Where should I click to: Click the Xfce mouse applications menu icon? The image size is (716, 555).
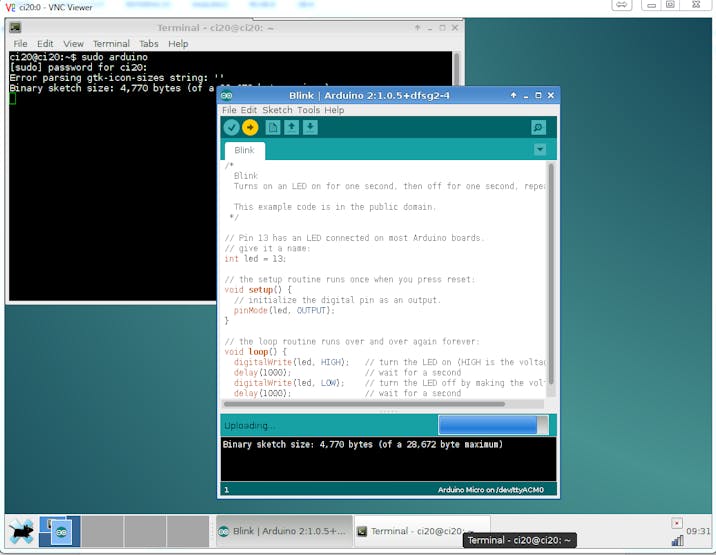click(21, 532)
